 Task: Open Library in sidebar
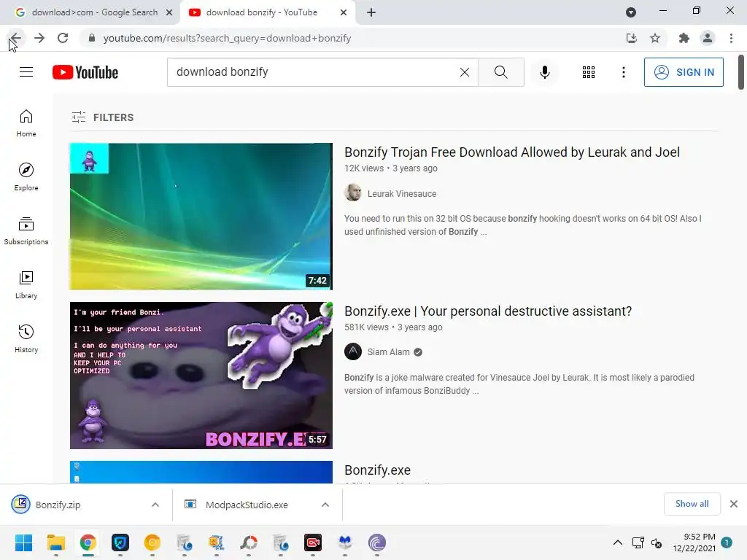tap(26, 284)
